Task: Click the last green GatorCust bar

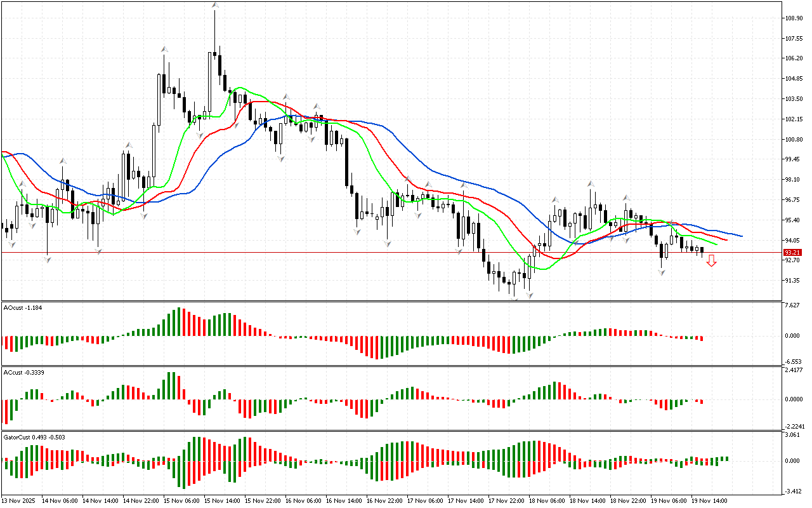Action: [x=726, y=458]
